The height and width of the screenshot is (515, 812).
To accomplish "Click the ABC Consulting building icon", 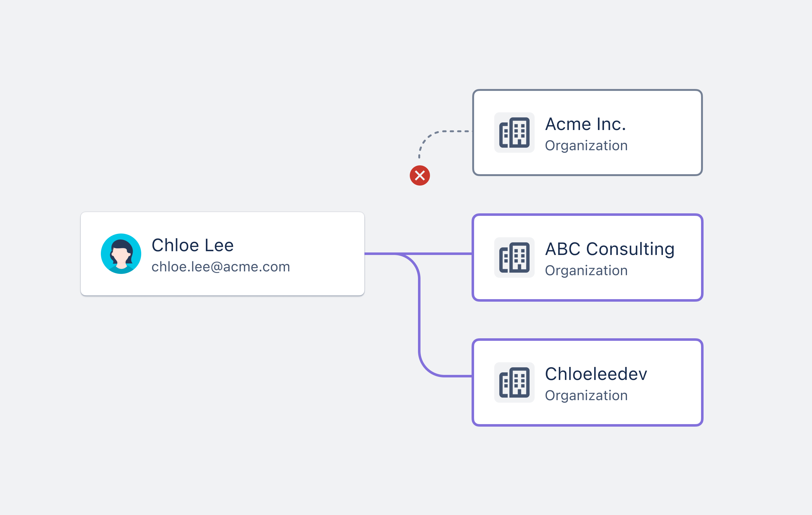I will pos(514,257).
